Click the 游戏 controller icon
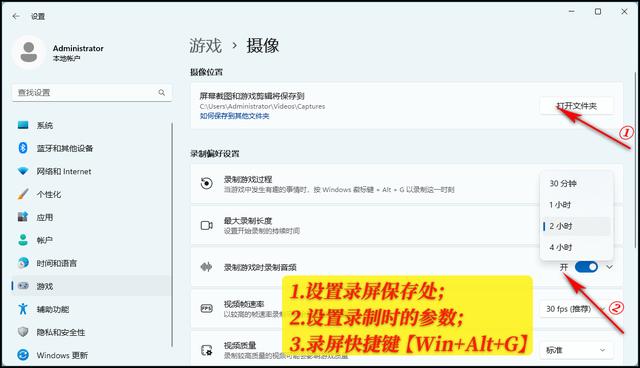The image size is (640, 368). point(23,286)
